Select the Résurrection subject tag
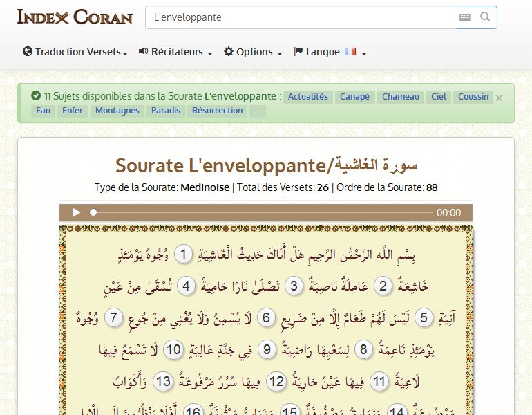 coord(218,111)
